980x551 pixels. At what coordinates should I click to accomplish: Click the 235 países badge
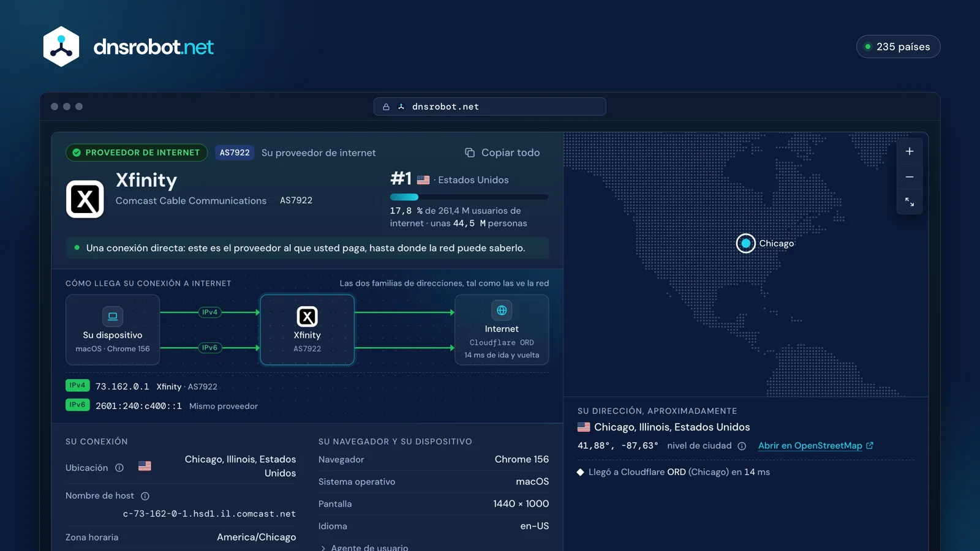(x=898, y=47)
